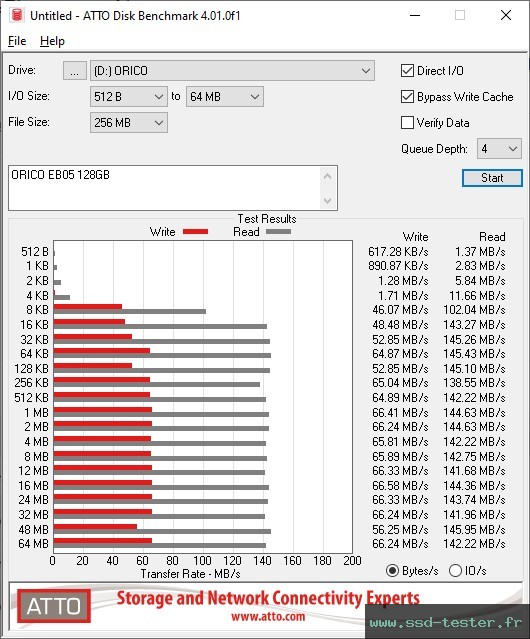Click the write value 48.48 MB/s
The width and height of the screenshot is (530, 639).
pyautogui.click(x=400, y=325)
